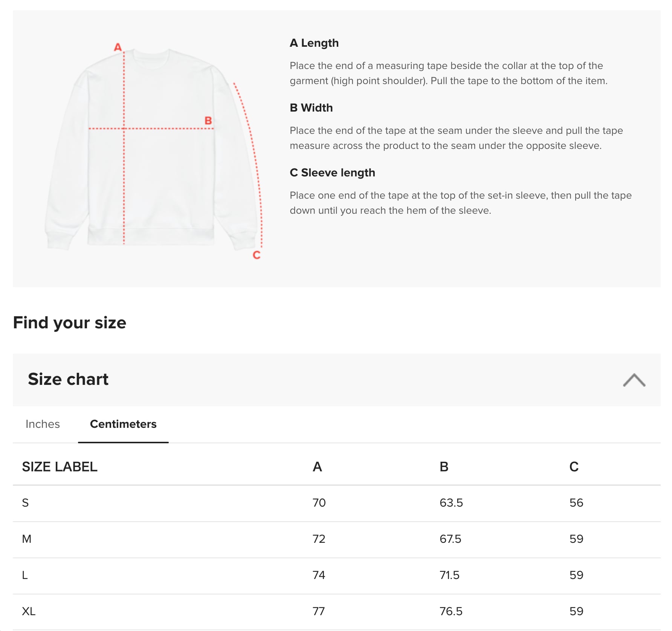
Task: Click the B Width heading
Action: (x=311, y=108)
